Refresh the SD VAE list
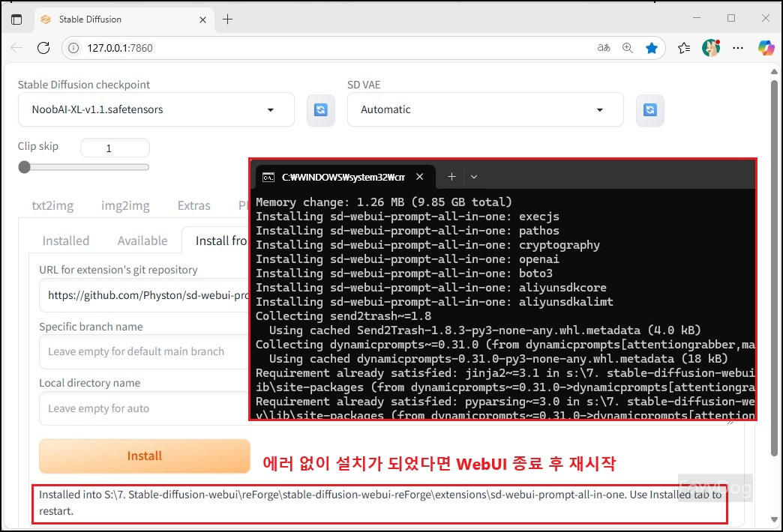This screenshot has width=783, height=532. tap(650, 110)
